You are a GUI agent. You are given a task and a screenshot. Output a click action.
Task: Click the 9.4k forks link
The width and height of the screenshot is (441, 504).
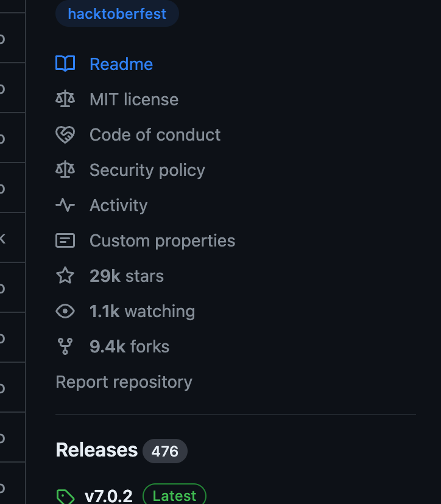129,346
